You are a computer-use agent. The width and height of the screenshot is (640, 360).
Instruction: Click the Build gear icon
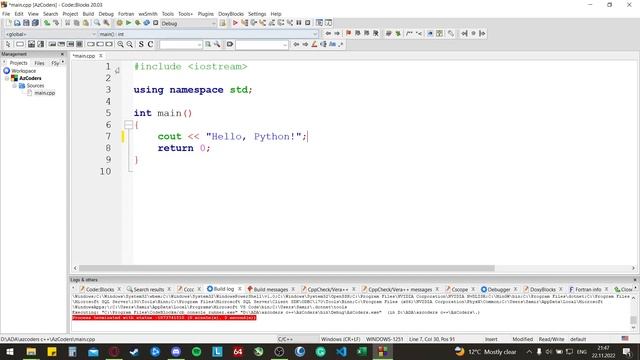point(119,23)
